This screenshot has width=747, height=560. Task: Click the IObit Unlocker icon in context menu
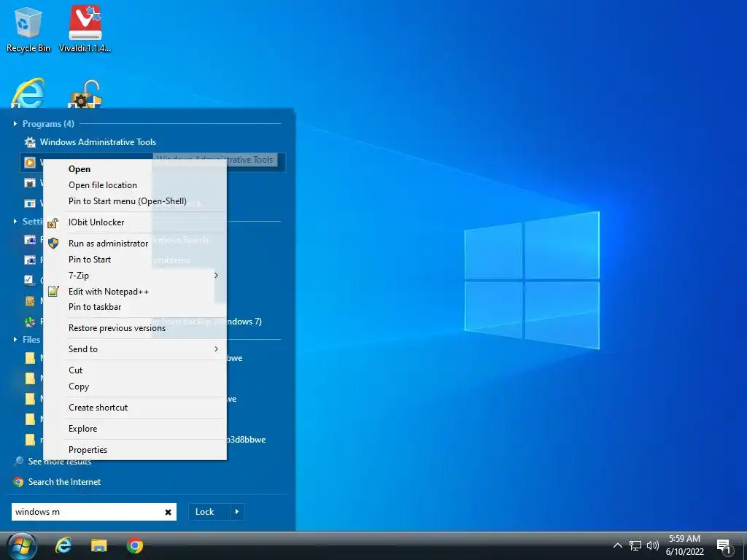53,222
